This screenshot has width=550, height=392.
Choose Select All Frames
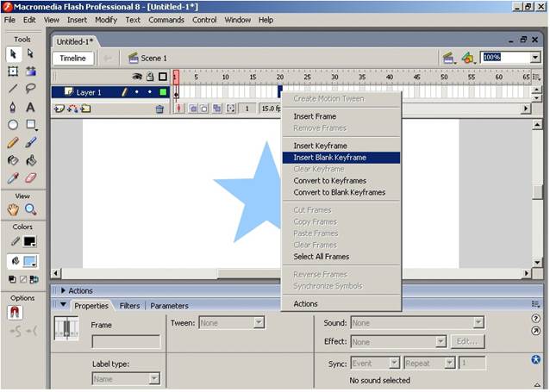(341, 257)
